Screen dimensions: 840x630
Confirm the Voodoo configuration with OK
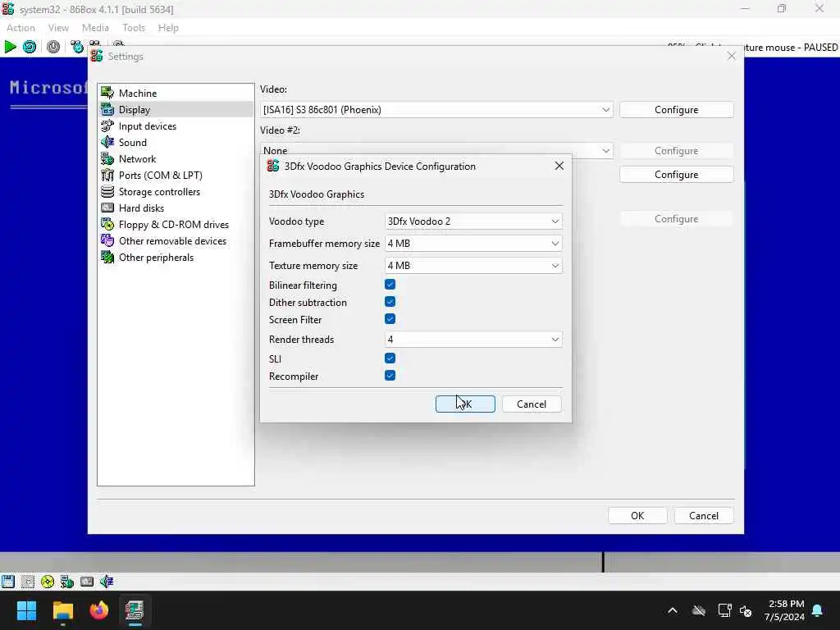point(465,404)
